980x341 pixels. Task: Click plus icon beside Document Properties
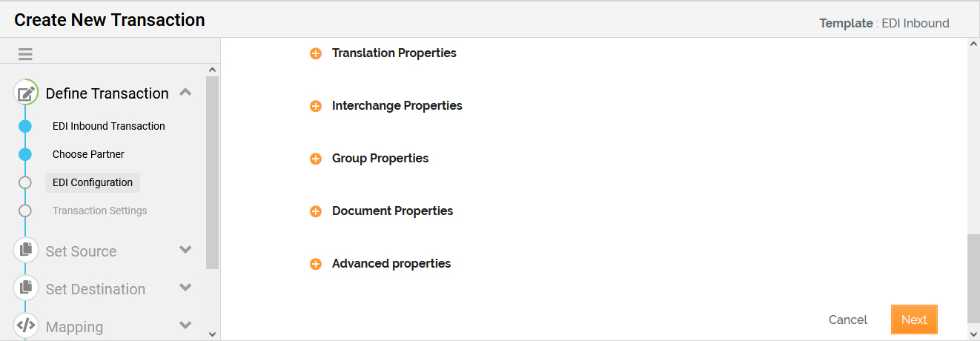316,211
